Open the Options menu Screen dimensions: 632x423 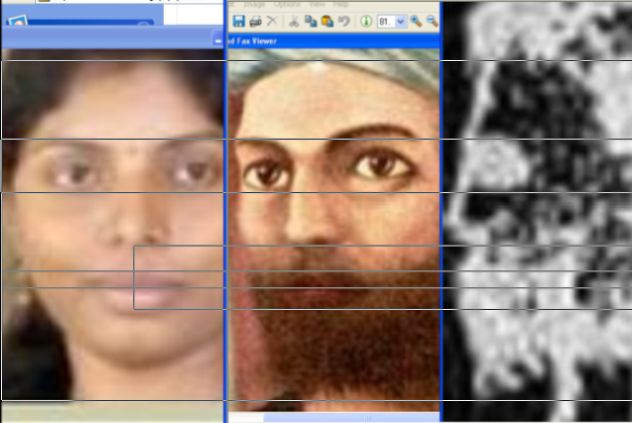point(287,4)
